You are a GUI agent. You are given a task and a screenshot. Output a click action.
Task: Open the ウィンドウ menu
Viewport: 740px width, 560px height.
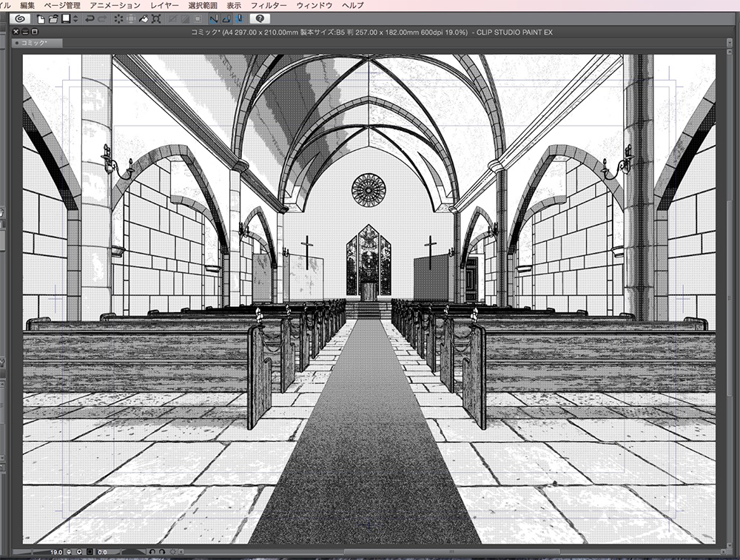pyautogui.click(x=314, y=5)
